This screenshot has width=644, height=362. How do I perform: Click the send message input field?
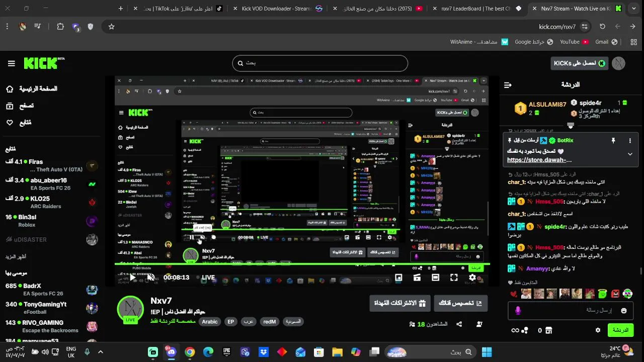tap(571, 311)
